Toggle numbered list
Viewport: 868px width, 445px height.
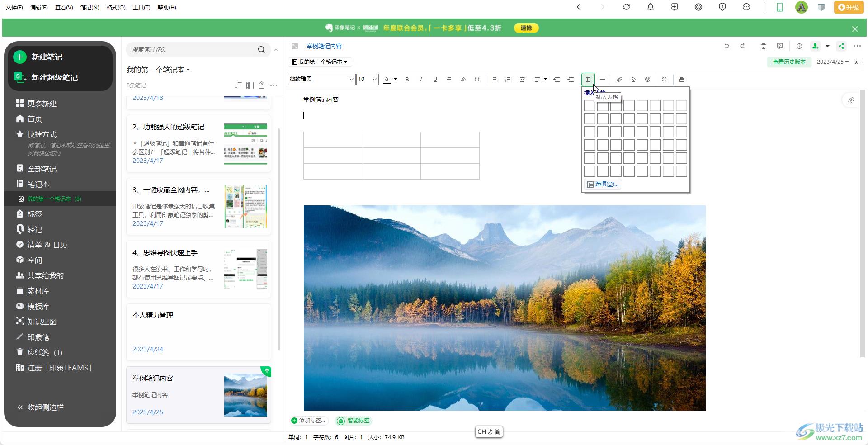click(508, 79)
